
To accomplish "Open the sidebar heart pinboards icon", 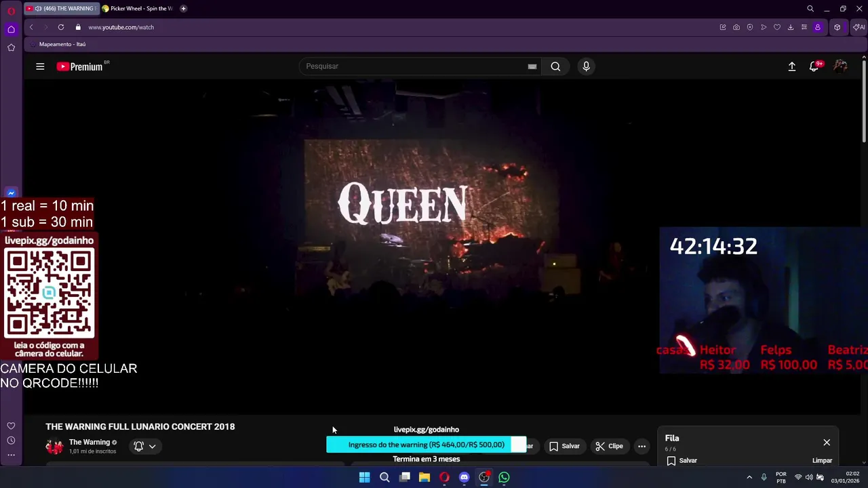I will (11, 426).
